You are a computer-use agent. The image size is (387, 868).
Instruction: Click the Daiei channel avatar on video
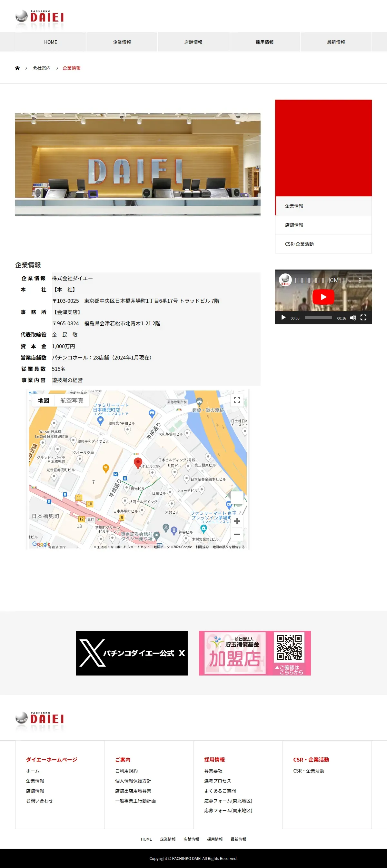pyautogui.click(x=285, y=280)
